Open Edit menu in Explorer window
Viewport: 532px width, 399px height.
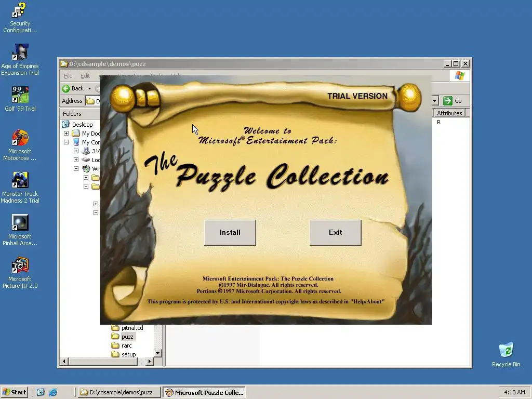pyautogui.click(x=85, y=76)
